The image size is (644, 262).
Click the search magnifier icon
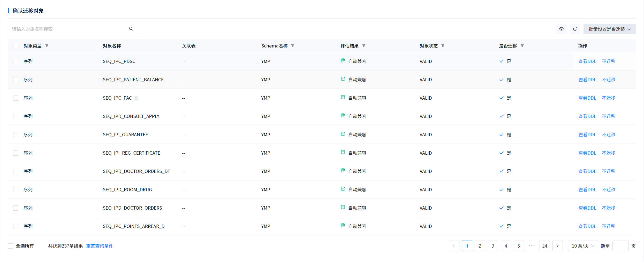(x=131, y=29)
